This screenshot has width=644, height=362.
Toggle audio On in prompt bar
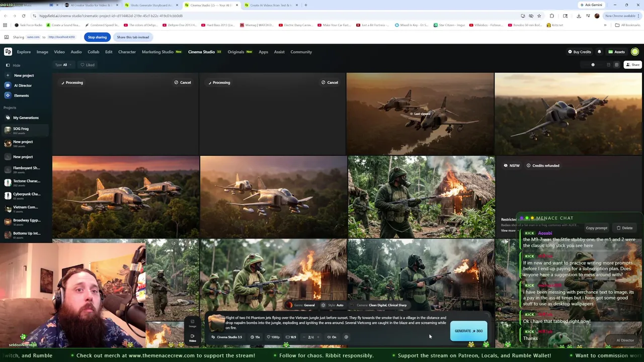click(332, 337)
